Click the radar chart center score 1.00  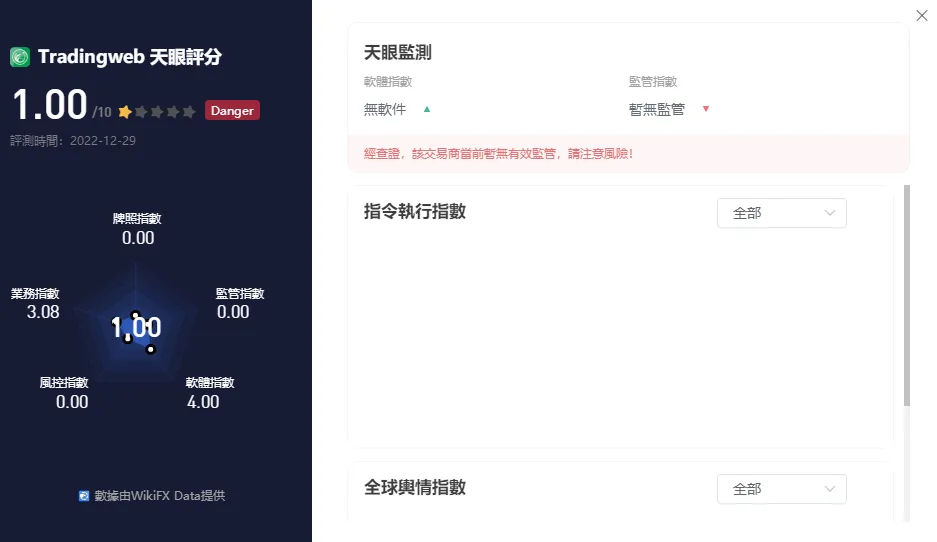136,327
